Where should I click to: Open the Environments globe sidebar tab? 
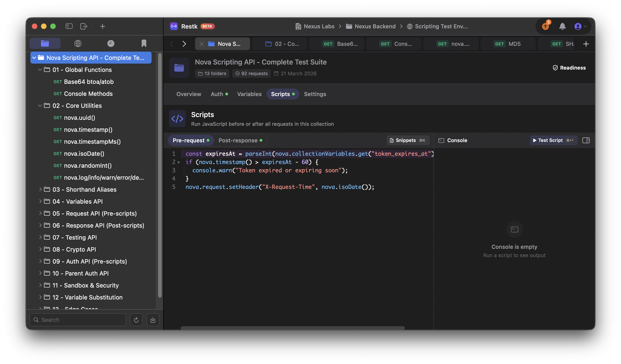(x=78, y=44)
